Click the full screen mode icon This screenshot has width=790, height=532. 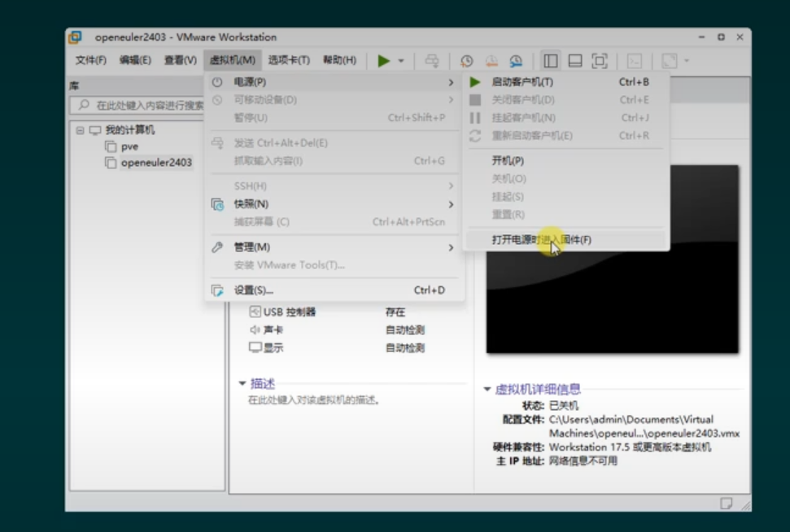coord(600,61)
